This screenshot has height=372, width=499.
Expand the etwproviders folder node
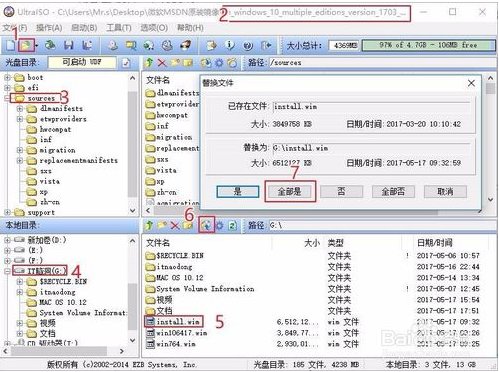pos(20,119)
